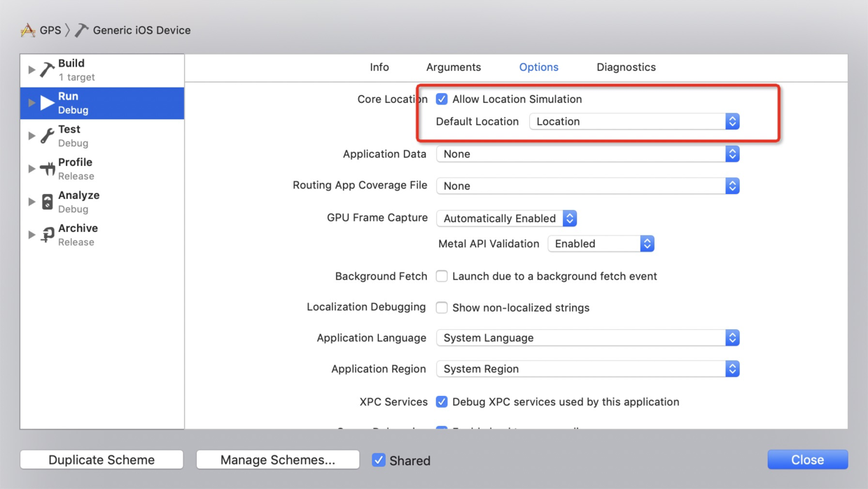Click the Background Fetch label

coord(381,276)
